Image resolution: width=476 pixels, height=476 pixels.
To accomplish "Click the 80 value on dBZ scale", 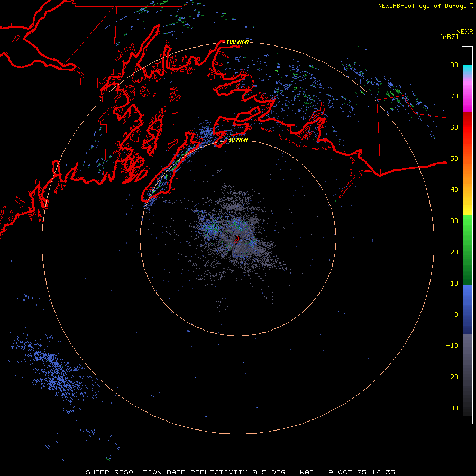I will point(454,65).
